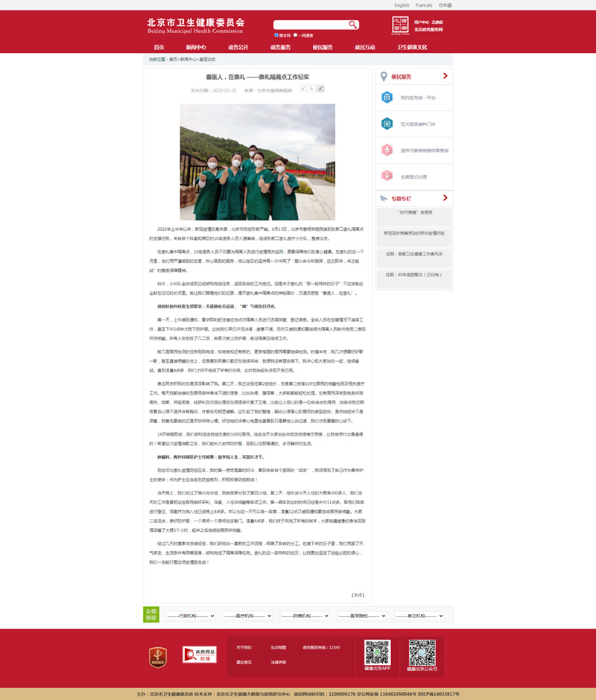Image resolution: width=596 pixels, height=700 pixels.
Task: Open the 医学院校 dropdown
Action: point(362,616)
